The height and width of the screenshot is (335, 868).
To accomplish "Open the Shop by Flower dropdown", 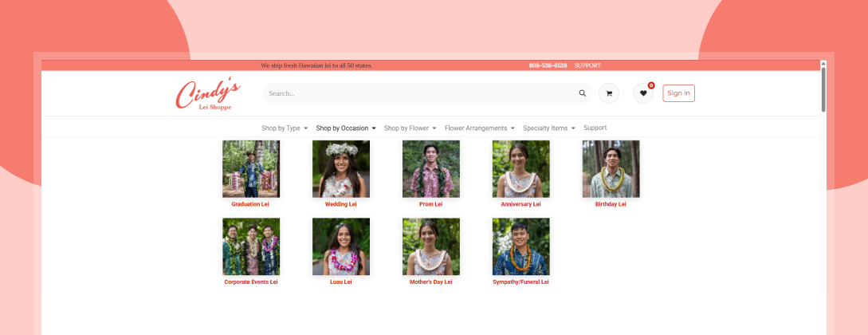I will (x=410, y=128).
